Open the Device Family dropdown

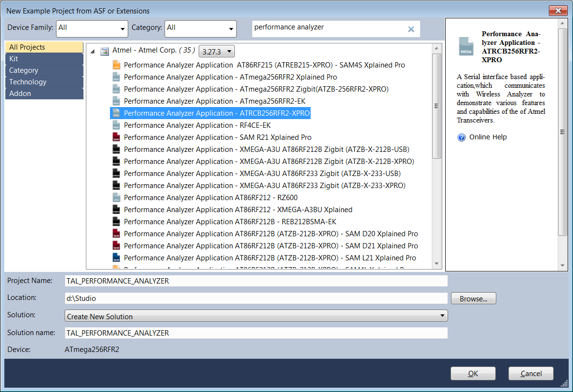(92, 29)
